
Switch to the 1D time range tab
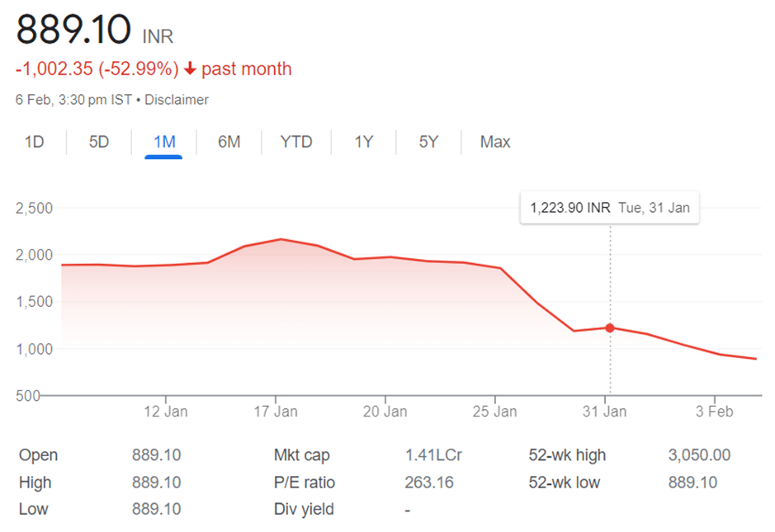pos(34,142)
